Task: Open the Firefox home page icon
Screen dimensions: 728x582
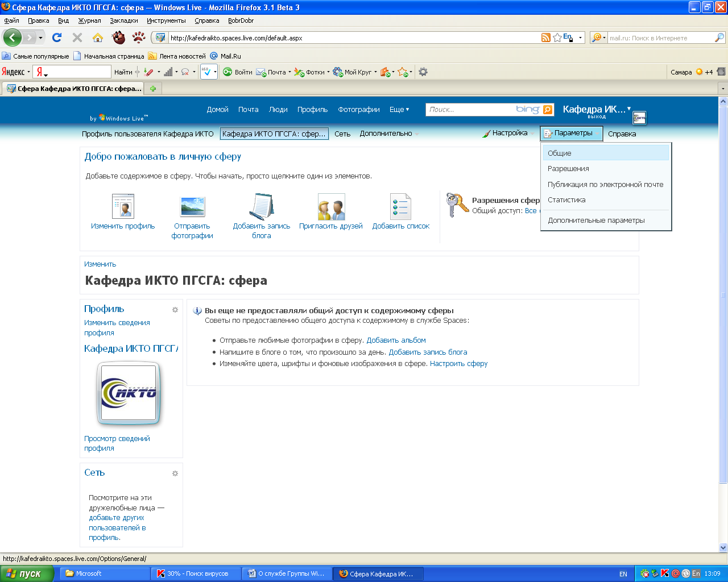Action: point(98,38)
